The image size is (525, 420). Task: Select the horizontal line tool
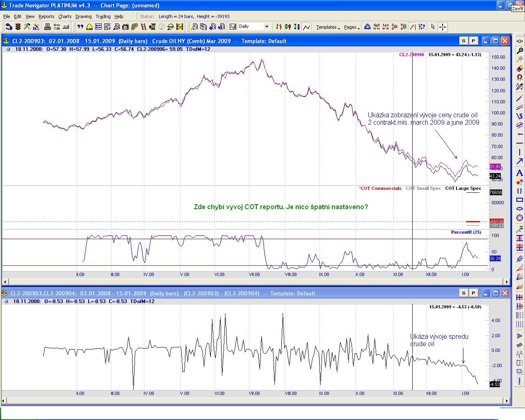click(x=520, y=143)
